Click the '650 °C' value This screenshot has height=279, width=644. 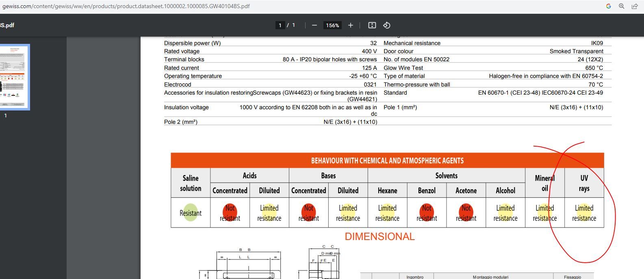coord(594,68)
